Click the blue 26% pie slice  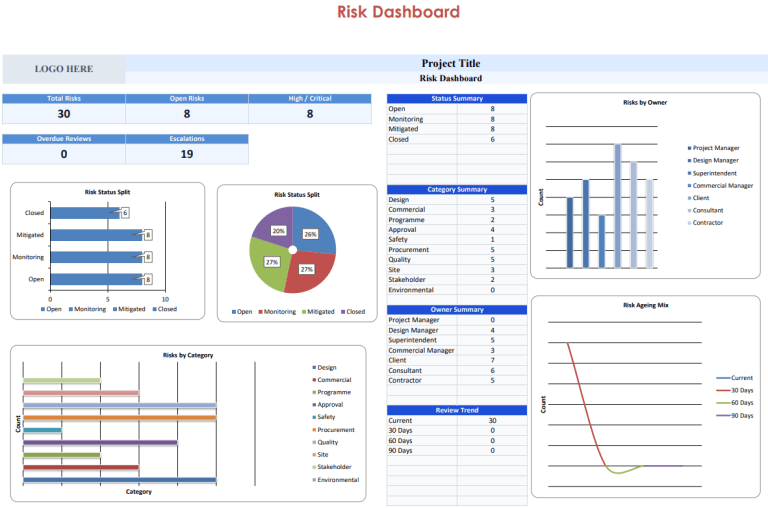(313, 227)
